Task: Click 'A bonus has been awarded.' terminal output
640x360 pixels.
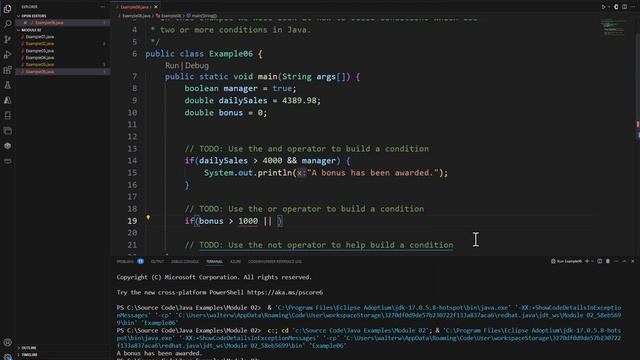Action: (159, 353)
